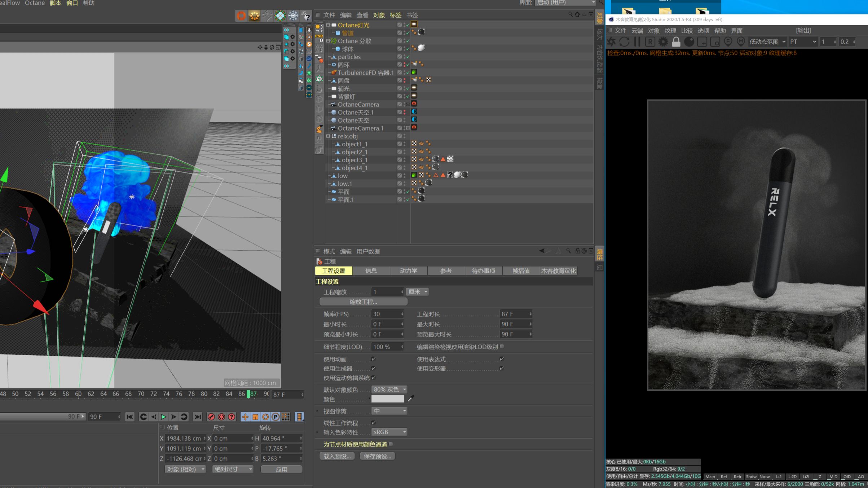Open the Octane menu in the menu bar
This screenshot has height=488, width=868.
click(35, 3)
